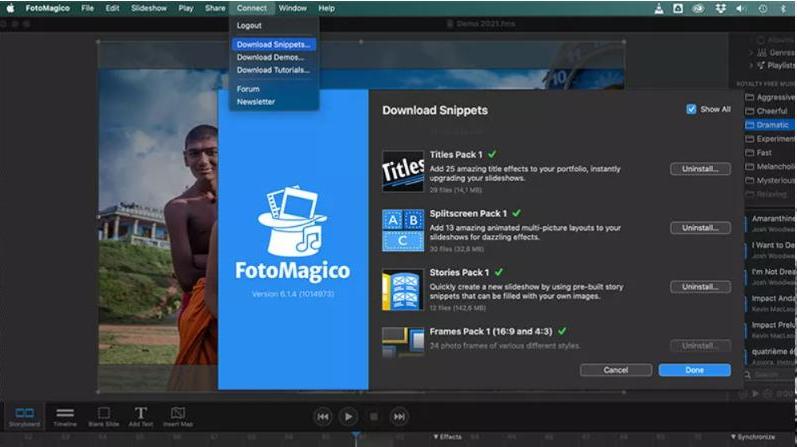The image size is (797, 447).
Task: Select Download Snippets… in the Connect menu
Action: (273, 45)
